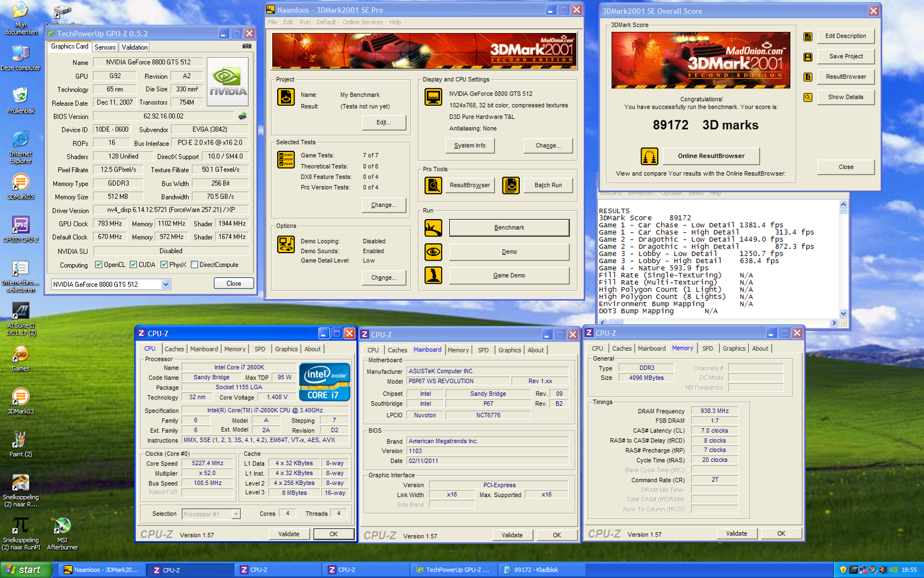This screenshot has width=924, height=578.
Task: Click the Edit Description icon in Overall Score
Action: click(808, 36)
